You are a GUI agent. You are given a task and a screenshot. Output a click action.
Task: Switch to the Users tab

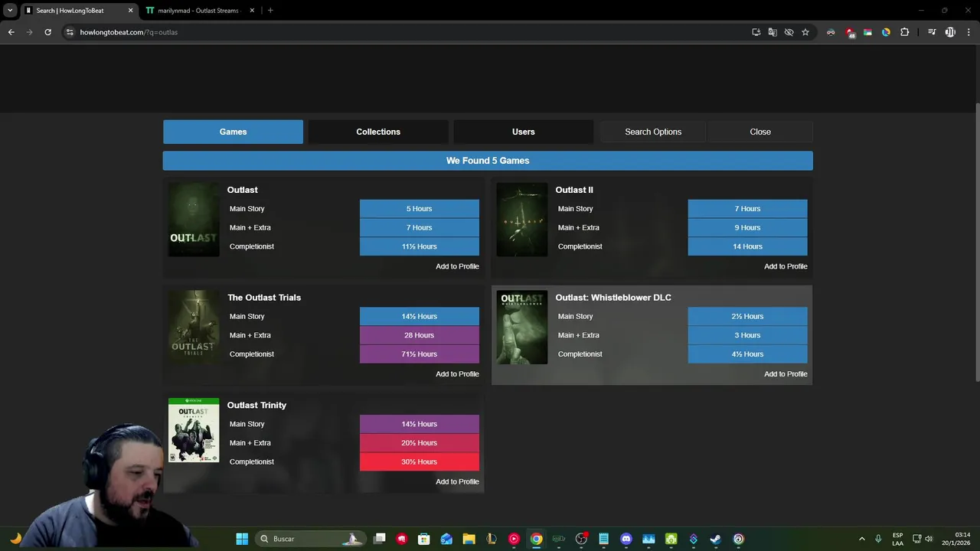point(524,132)
